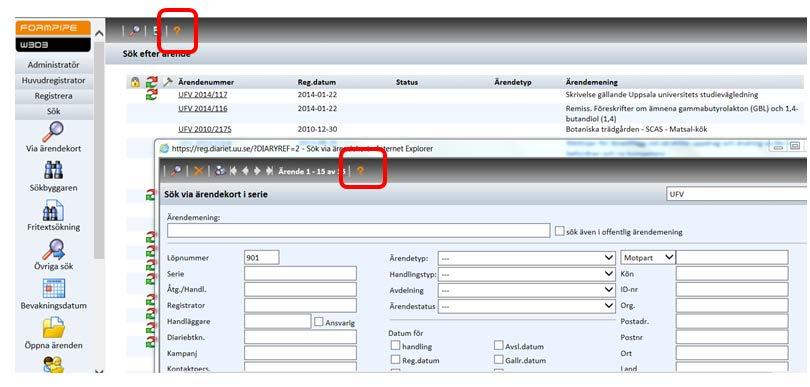Open case link UFV 2010/2175
The height and width of the screenshot is (387, 810).
pyautogui.click(x=205, y=129)
